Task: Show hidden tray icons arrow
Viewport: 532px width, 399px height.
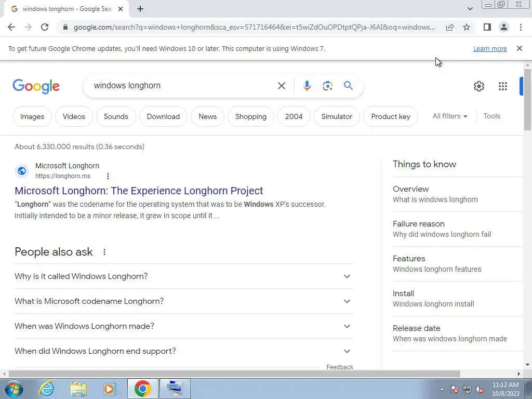Action: [442, 389]
